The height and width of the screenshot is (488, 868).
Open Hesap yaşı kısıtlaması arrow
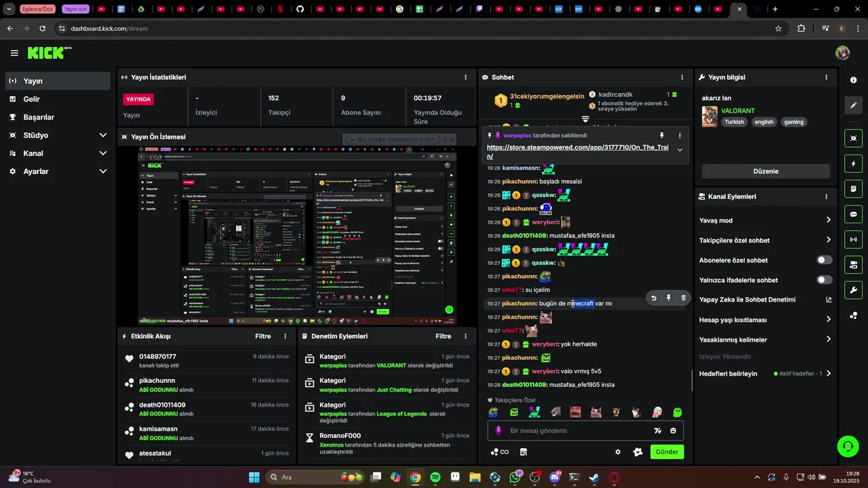(x=829, y=320)
